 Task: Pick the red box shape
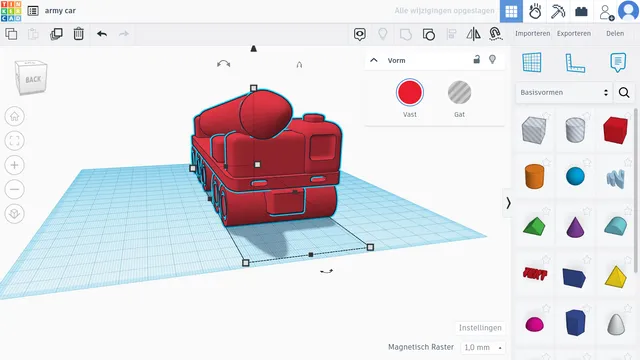click(616, 130)
